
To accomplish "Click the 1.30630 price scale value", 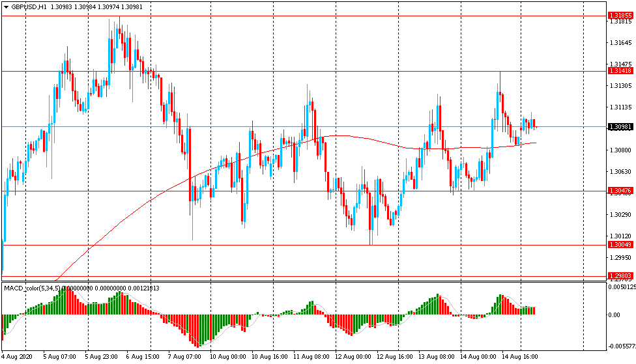I will [x=620, y=172].
